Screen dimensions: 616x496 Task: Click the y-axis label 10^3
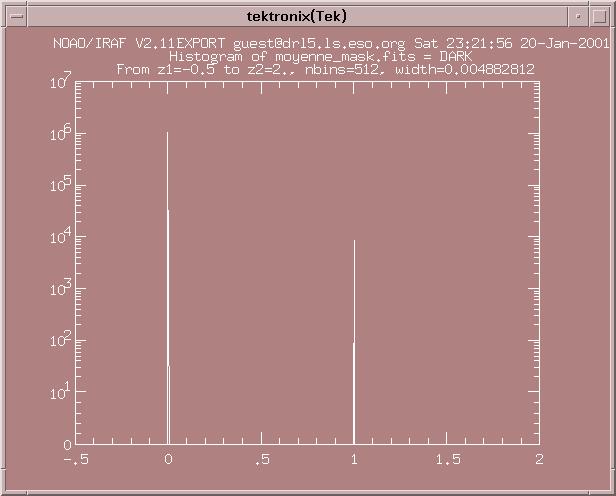[60, 287]
